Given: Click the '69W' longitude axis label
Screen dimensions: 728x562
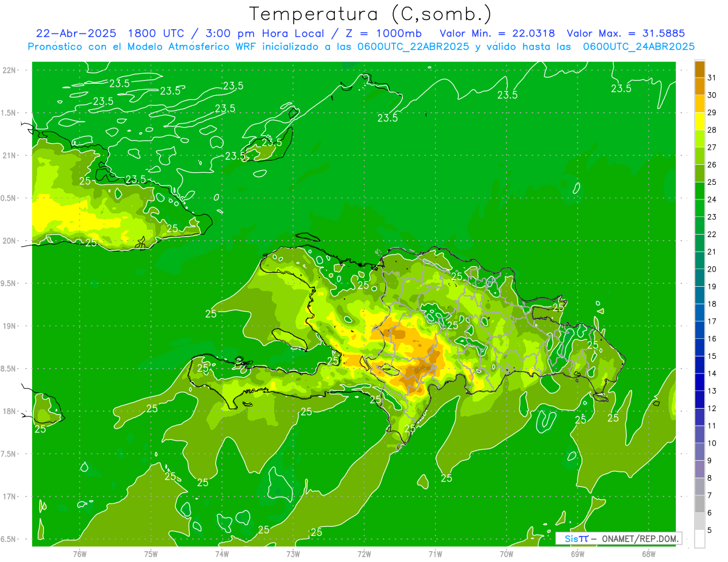Looking at the screenshot, I should 578,554.
